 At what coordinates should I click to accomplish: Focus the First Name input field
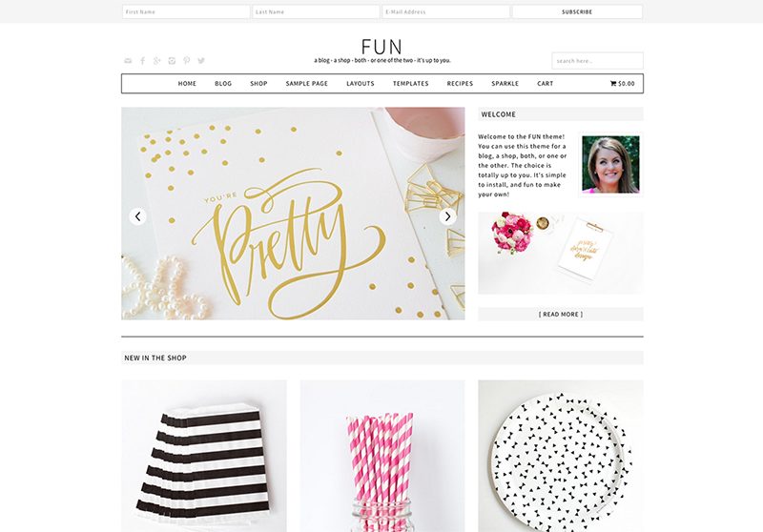pyautogui.click(x=186, y=11)
